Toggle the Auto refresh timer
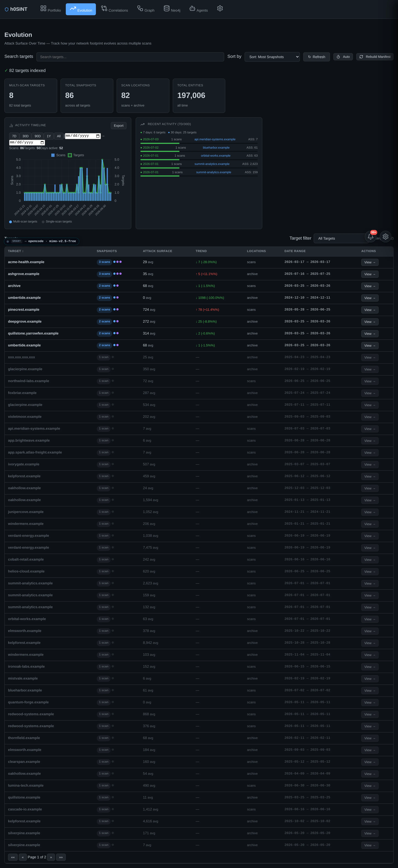The image size is (398, 868). point(343,57)
